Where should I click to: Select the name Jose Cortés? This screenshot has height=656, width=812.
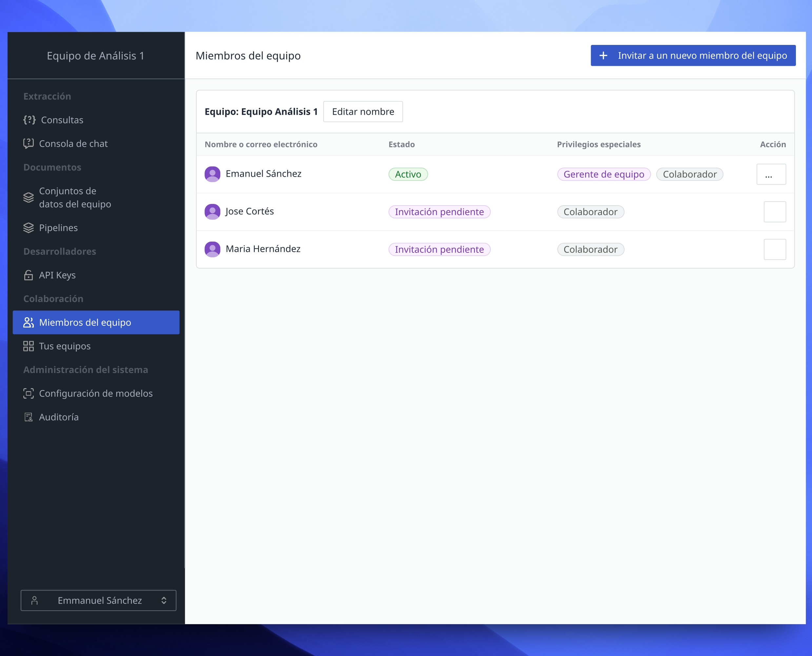pyautogui.click(x=249, y=211)
